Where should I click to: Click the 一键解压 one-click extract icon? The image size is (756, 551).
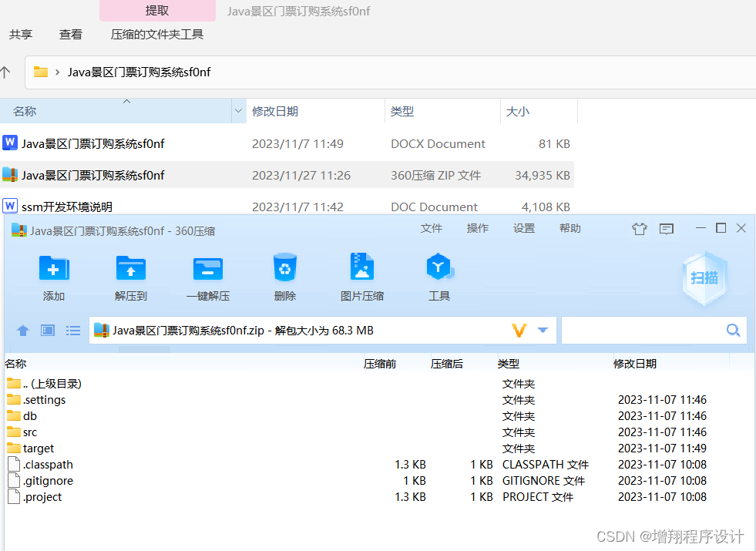[x=208, y=268]
